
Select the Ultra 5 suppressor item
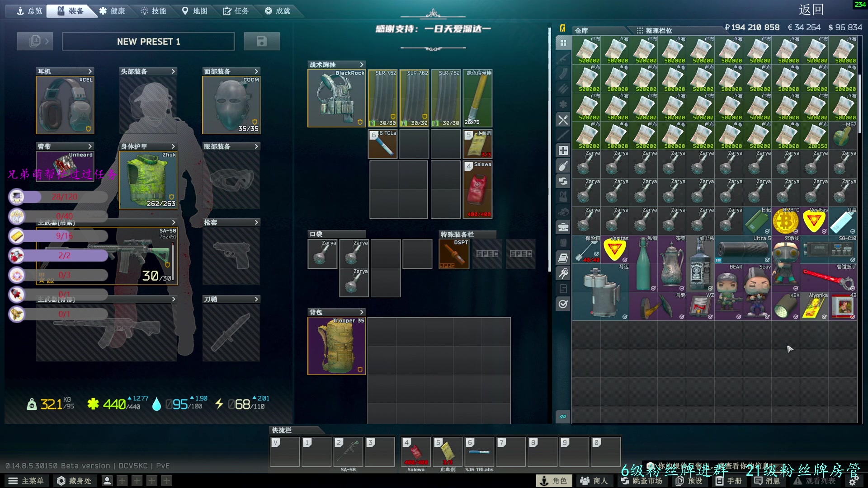[743, 249]
